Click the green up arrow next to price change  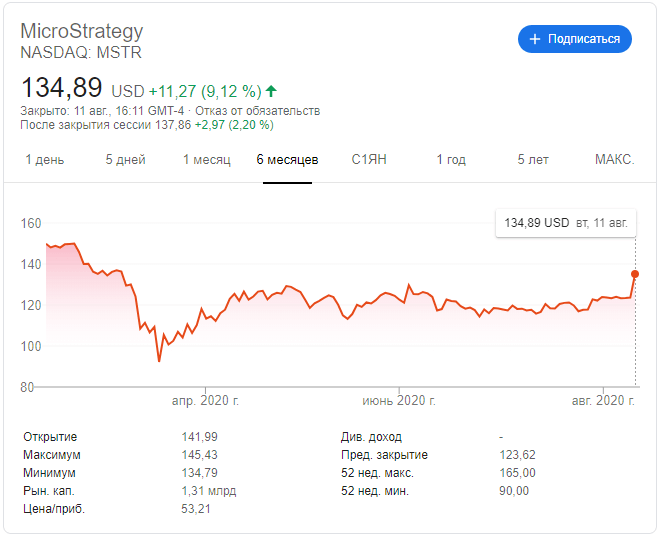pyautogui.click(x=271, y=91)
